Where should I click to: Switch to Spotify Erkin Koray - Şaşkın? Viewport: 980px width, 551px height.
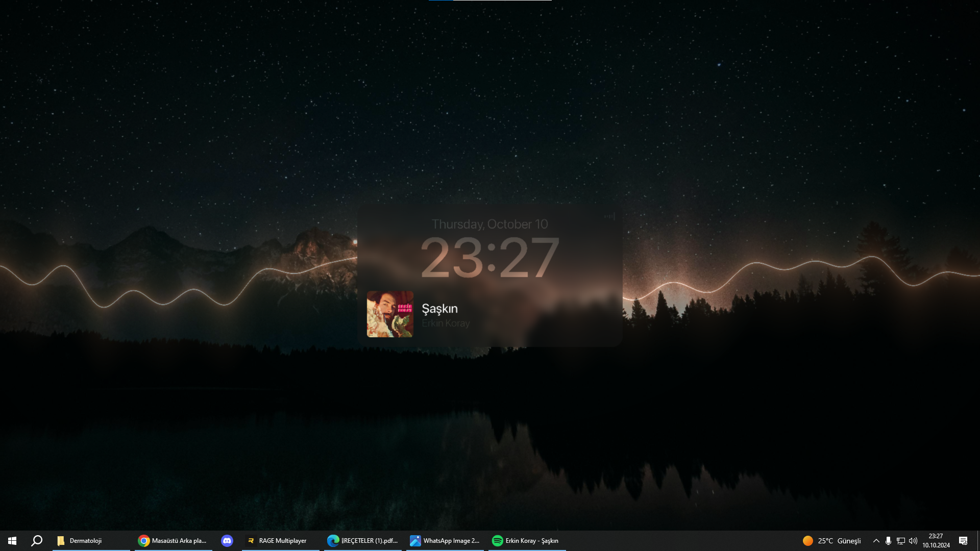[x=526, y=541]
